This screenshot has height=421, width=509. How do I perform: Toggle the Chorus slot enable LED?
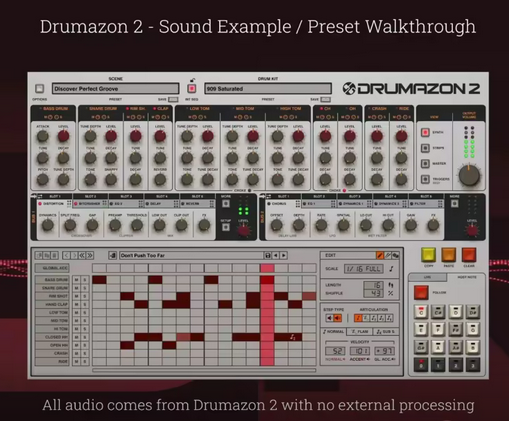269,204
